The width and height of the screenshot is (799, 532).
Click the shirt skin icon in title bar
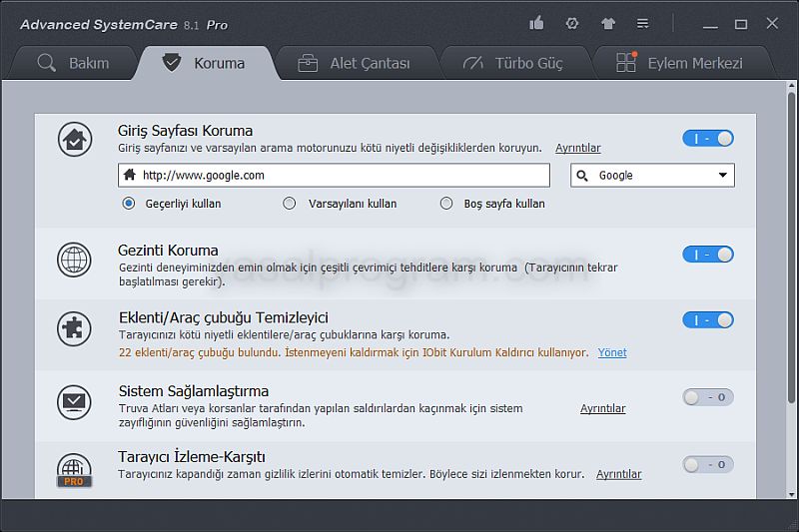click(608, 24)
